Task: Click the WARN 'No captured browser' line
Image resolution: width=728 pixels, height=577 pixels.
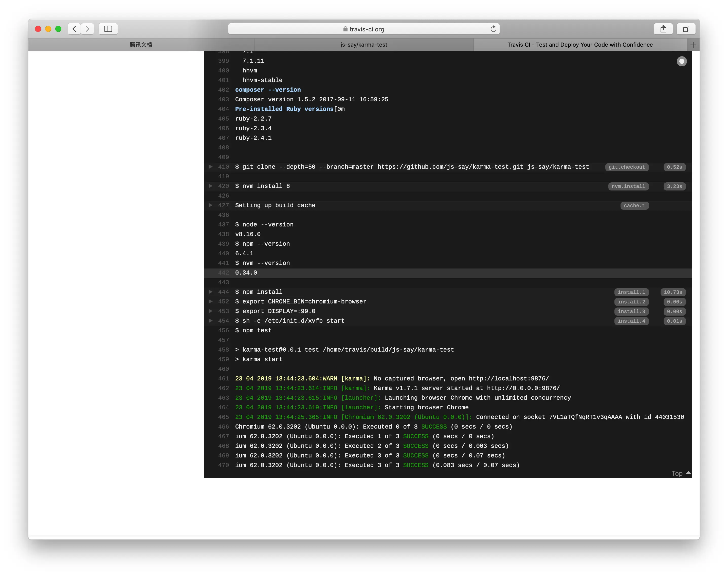Action: pos(392,379)
